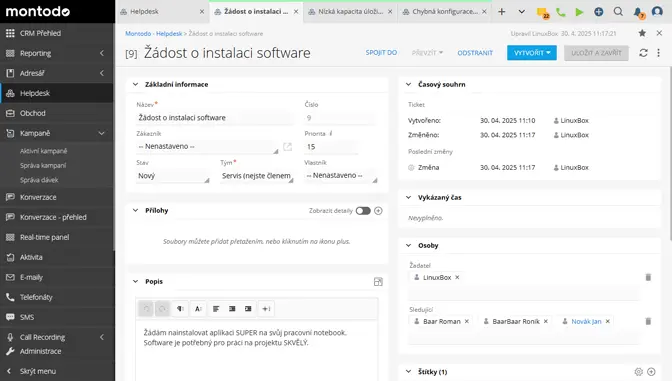The width and height of the screenshot is (672, 381).
Task: Expand the Popis editor window icon
Action: point(378,282)
